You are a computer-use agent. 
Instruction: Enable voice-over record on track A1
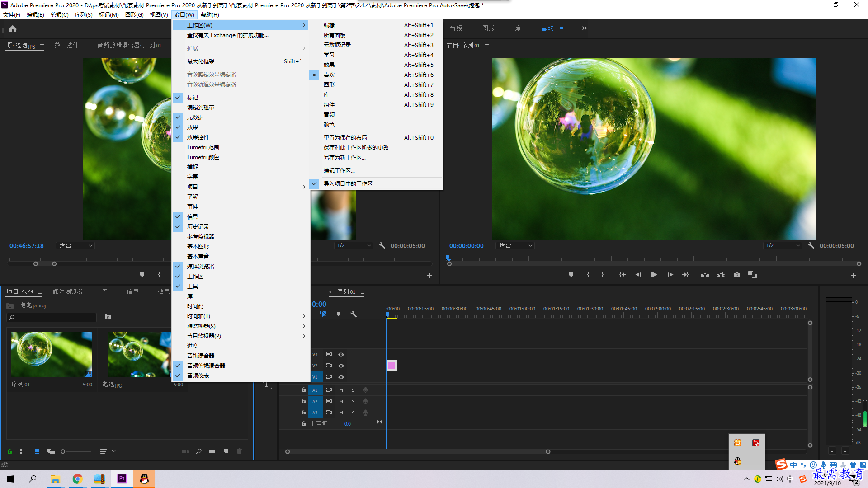(365, 390)
